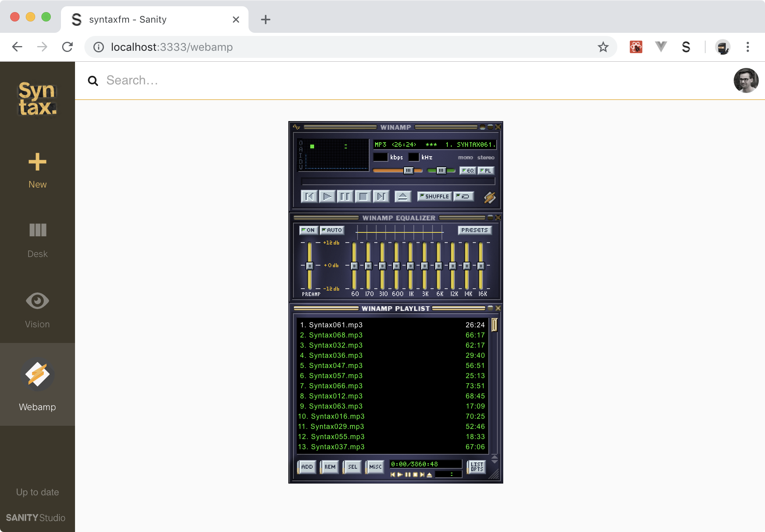Toggle Shuffle mode
Image resolution: width=765 pixels, height=532 pixels.
[434, 196]
